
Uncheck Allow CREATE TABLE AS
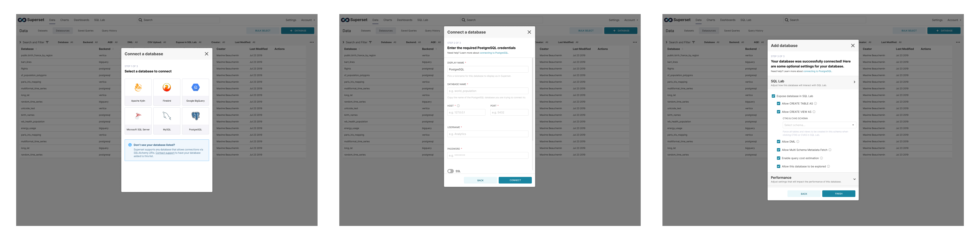[x=778, y=103]
